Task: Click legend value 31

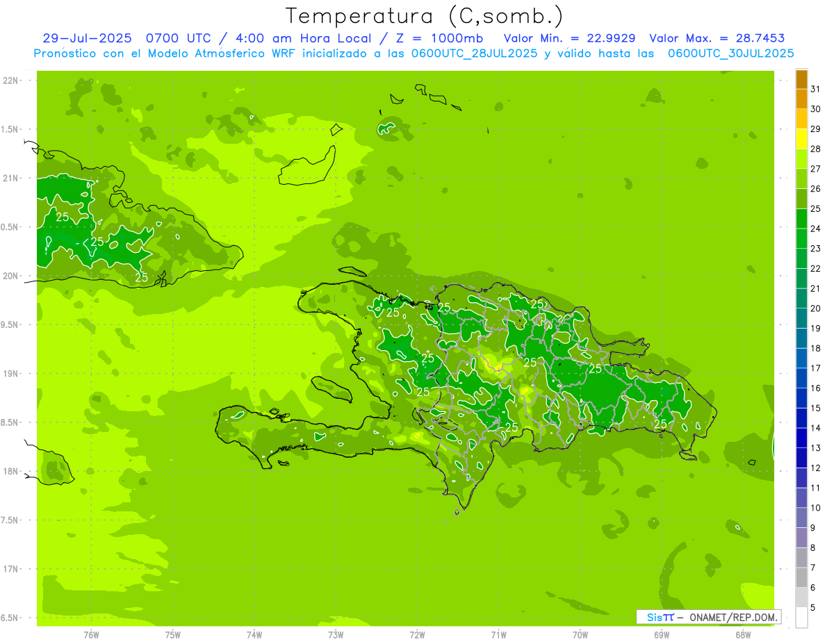Action: coord(815,89)
